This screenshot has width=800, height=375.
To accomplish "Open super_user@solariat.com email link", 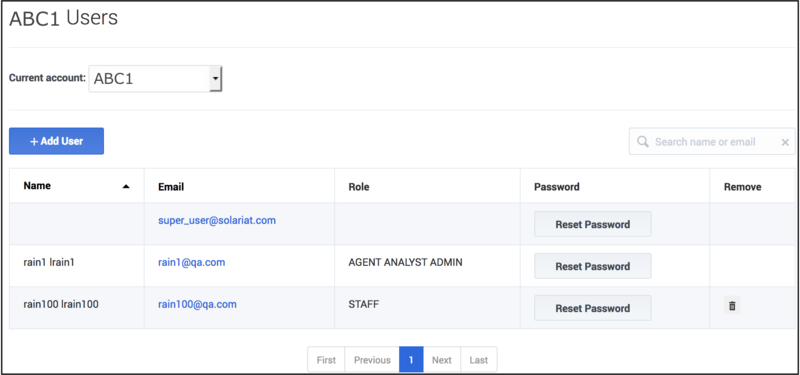I will 217,220.
